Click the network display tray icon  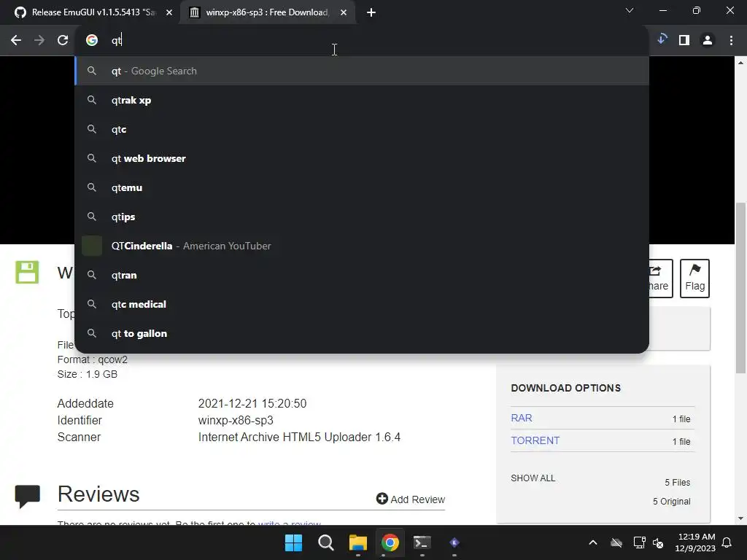[639, 542]
